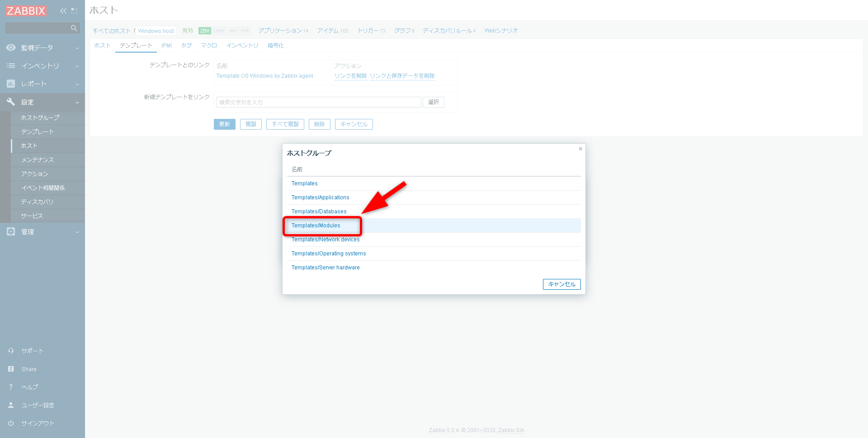
Task: Collapse the 設定 menu chevron
Action: [77, 102]
